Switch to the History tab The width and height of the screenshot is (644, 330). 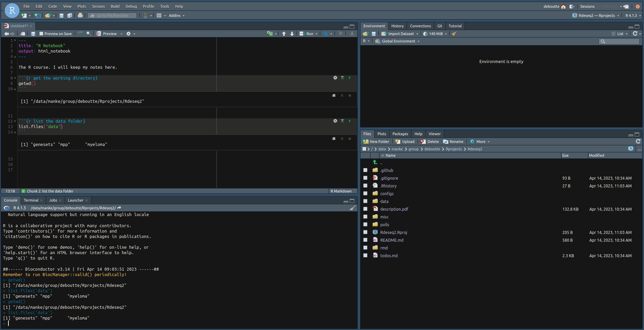(398, 26)
